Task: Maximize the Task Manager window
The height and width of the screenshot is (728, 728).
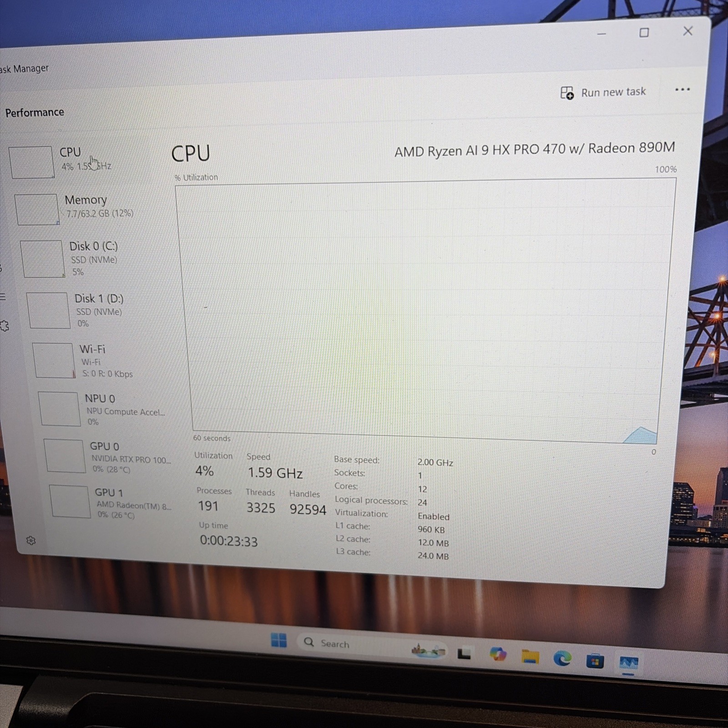Action: [644, 32]
